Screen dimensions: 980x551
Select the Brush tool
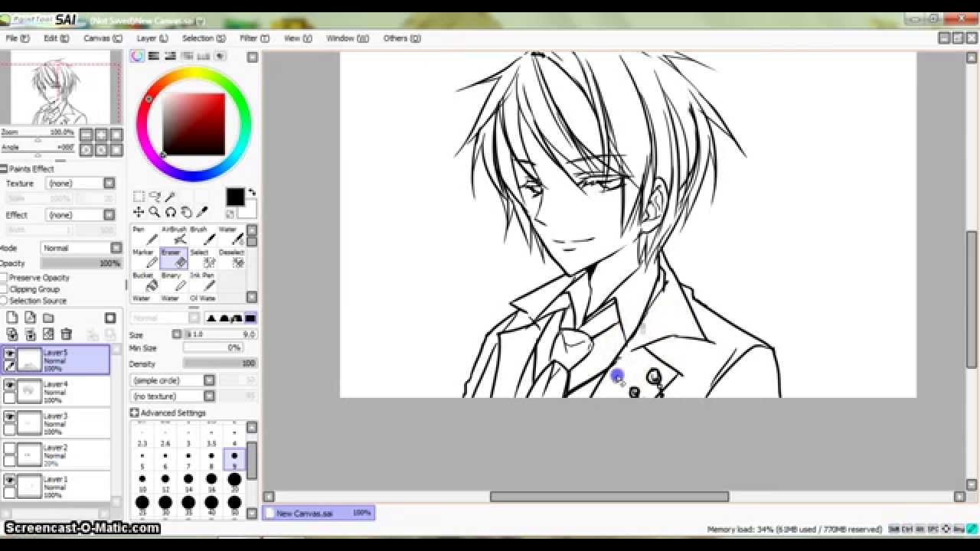203,236
